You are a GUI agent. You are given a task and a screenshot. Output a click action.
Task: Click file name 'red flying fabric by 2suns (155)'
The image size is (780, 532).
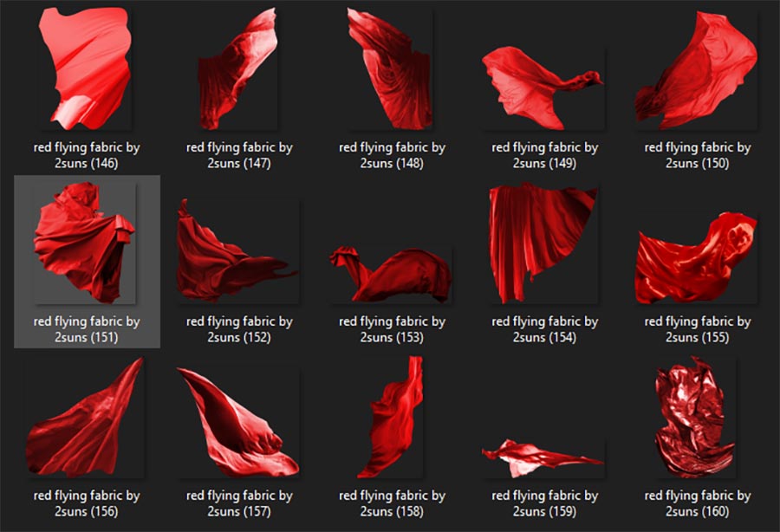coord(698,329)
